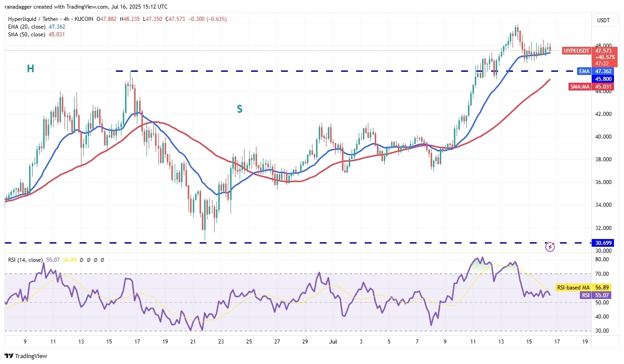
Task: Select the green 'S' text annotation
Action: click(x=239, y=109)
